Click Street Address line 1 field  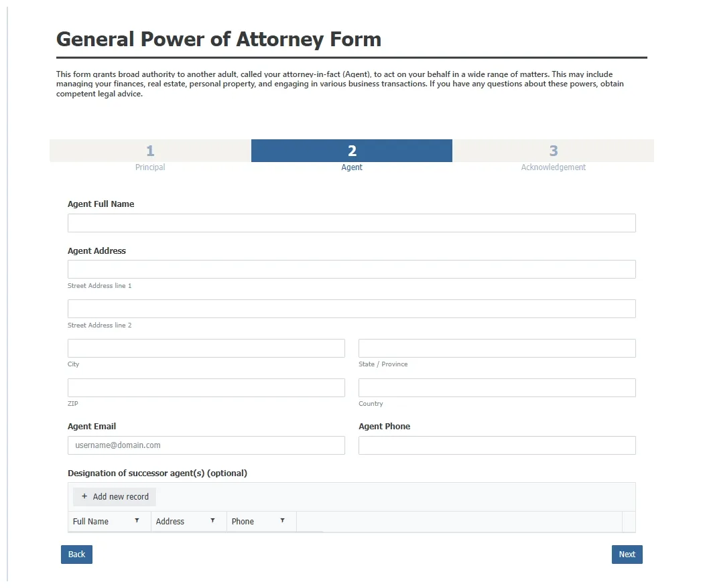(x=352, y=269)
